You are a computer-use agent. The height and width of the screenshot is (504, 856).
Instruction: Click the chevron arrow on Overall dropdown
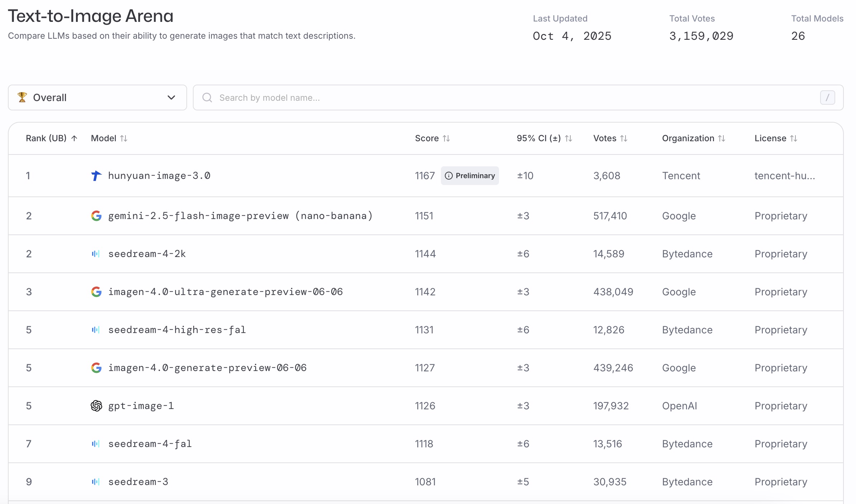pyautogui.click(x=171, y=98)
